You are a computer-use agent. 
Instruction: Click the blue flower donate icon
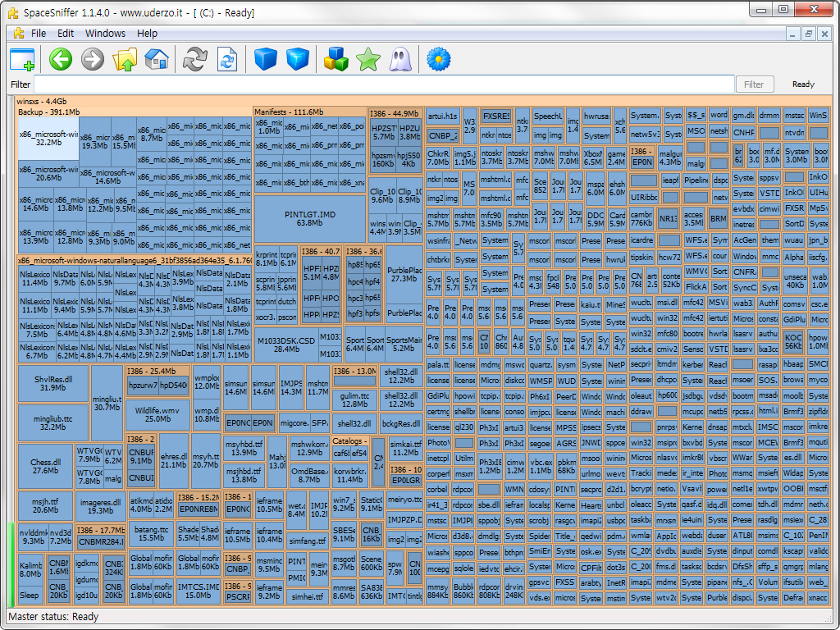(x=438, y=59)
